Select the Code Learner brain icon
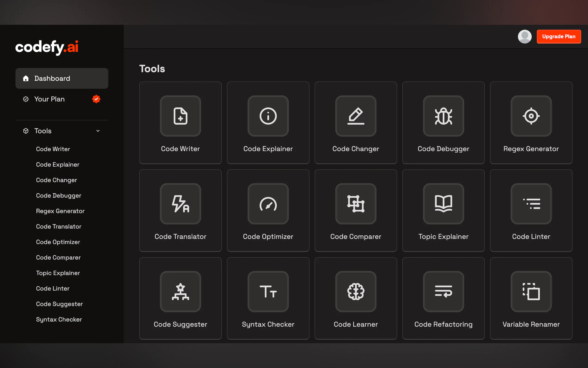Screen dimensions: 588x368 (356, 291)
